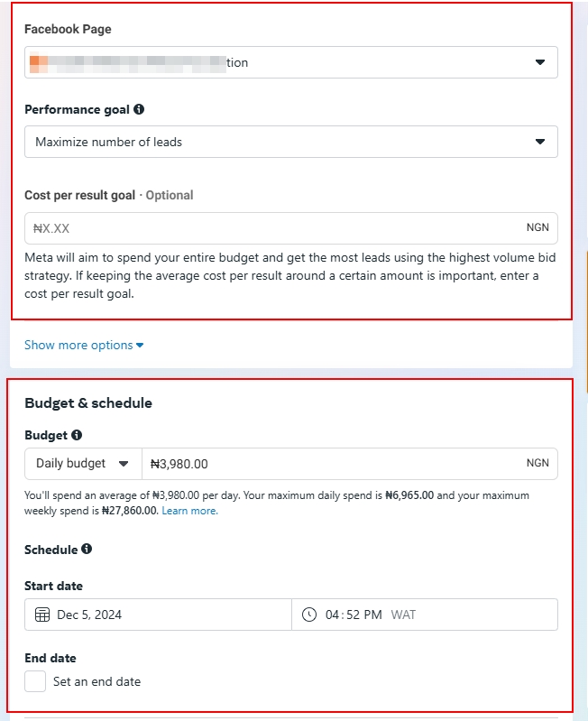The image size is (588, 721).
Task: Click the dropdown arrow beside Show more options
Action: click(140, 345)
